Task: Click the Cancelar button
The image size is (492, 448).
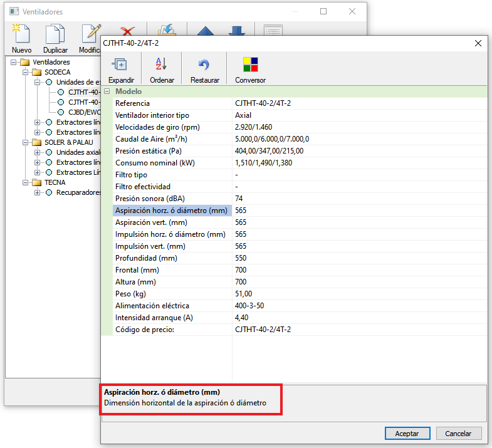Action: tap(458, 433)
